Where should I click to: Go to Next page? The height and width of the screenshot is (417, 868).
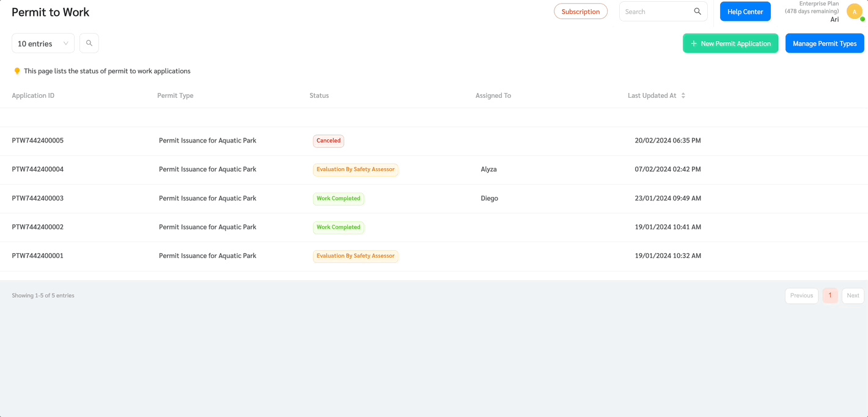coord(853,295)
